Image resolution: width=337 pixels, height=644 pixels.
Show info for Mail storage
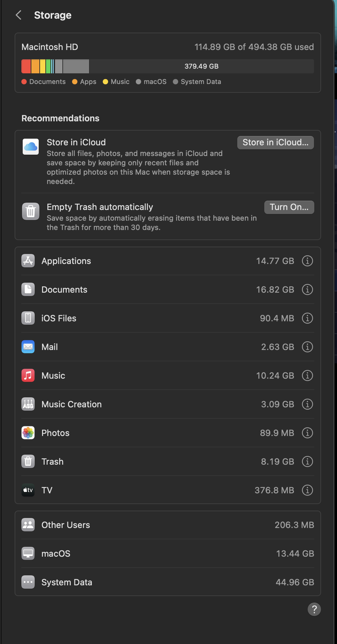coord(307,347)
